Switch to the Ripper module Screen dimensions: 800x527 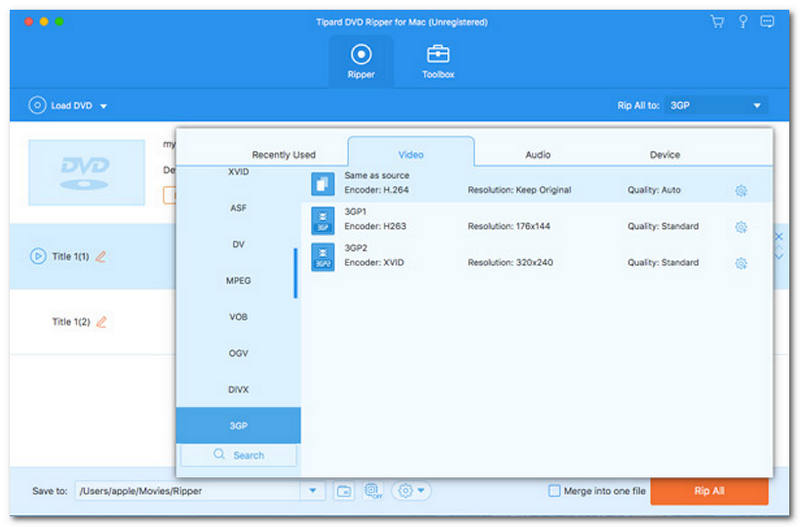pyautogui.click(x=361, y=62)
